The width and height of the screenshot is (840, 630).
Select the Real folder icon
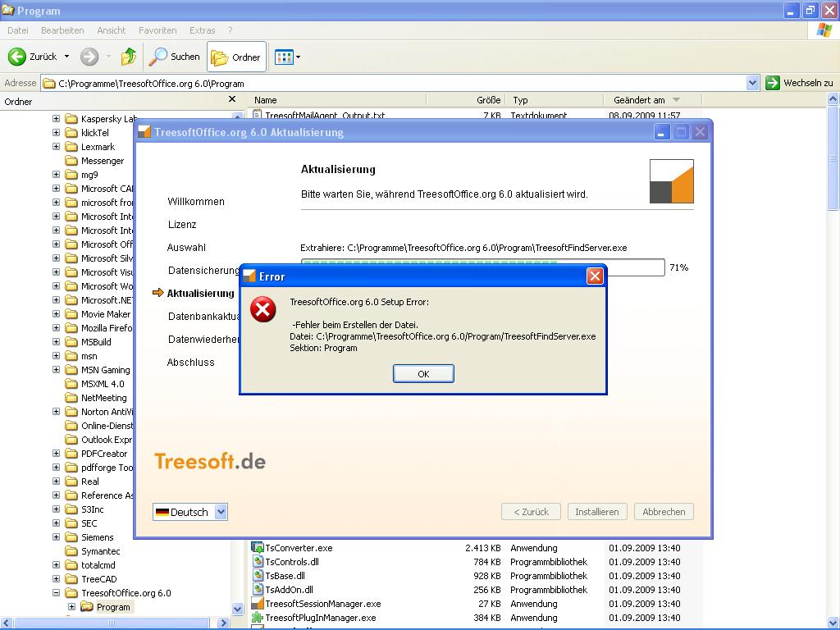[x=71, y=481]
